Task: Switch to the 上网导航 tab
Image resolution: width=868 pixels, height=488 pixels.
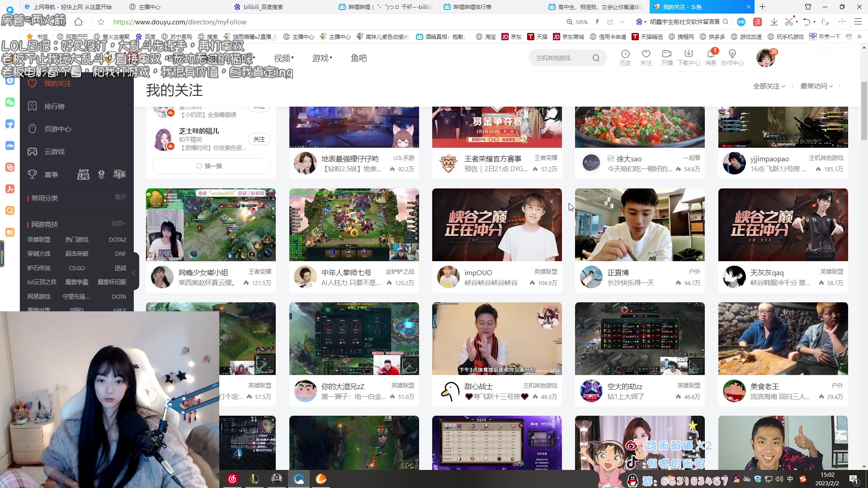Action: coord(72,7)
